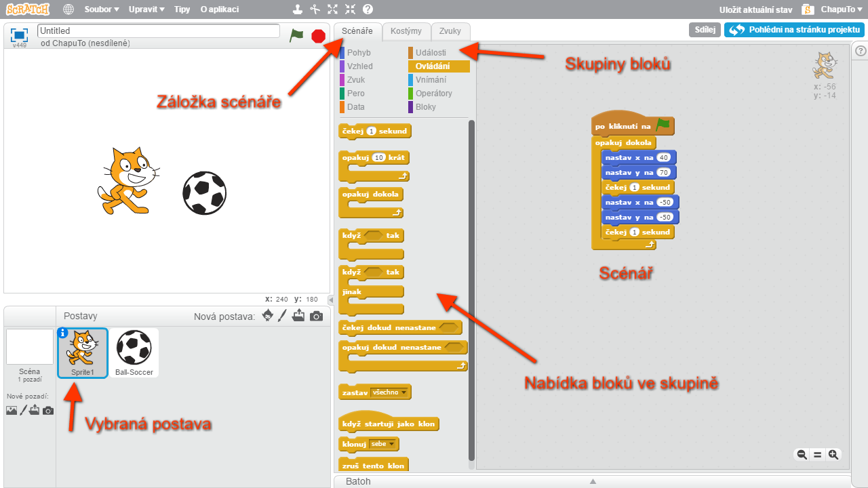The height and width of the screenshot is (488, 868).
Task: Click the seconds field in palette 'čekej' block
Action: pyautogui.click(x=371, y=131)
